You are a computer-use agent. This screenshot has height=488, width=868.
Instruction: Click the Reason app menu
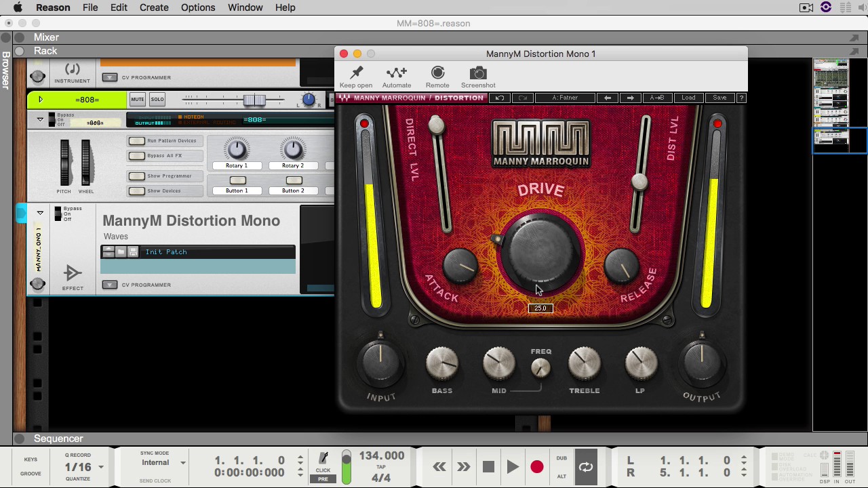pyautogui.click(x=53, y=7)
